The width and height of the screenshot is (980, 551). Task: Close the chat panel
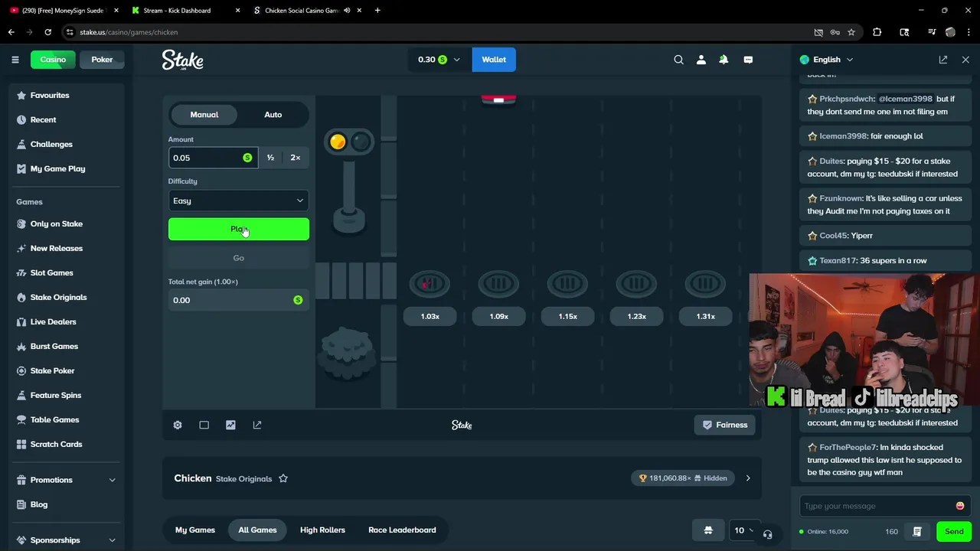(965, 60)
